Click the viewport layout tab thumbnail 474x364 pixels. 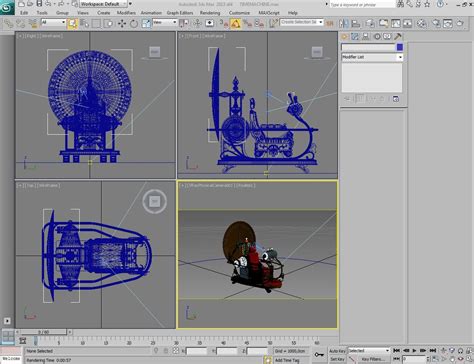coord(8,337)
